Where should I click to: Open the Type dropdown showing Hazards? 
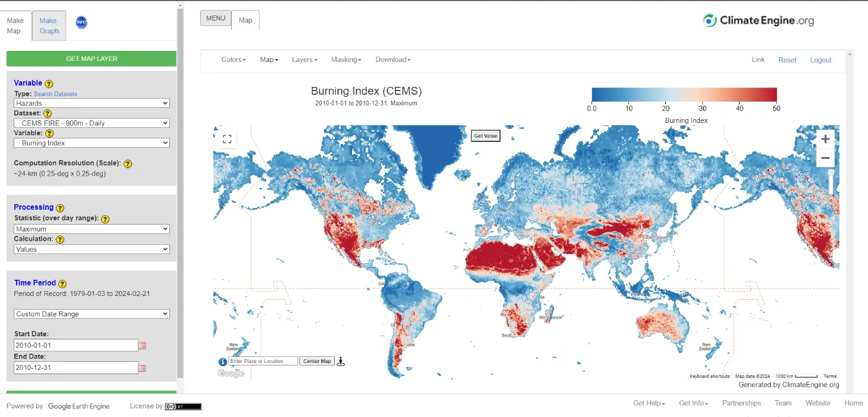pos(91,103)
